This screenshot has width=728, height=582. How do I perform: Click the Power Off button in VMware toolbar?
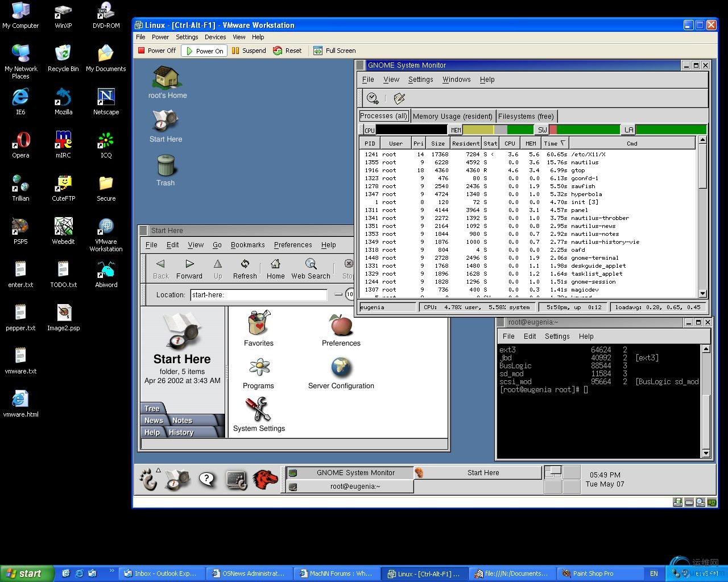[x=157, y=51]
